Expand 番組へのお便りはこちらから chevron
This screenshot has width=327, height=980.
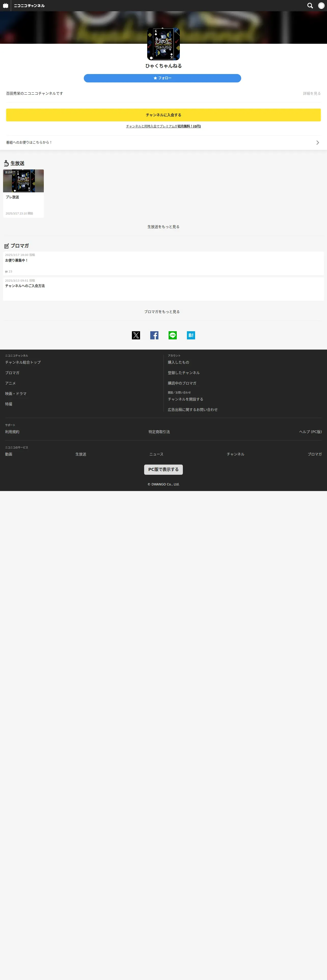[318, 143]
